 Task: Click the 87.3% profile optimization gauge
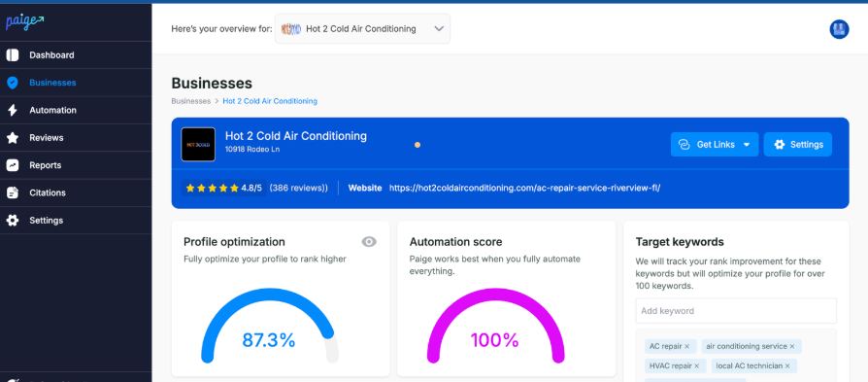coord(270,326)
